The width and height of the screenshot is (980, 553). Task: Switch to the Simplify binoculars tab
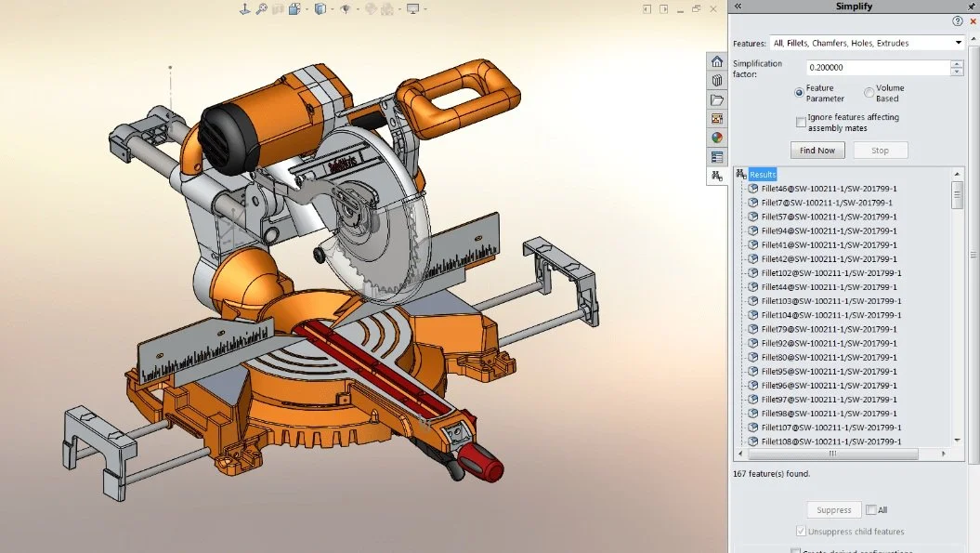pos(715,175)
